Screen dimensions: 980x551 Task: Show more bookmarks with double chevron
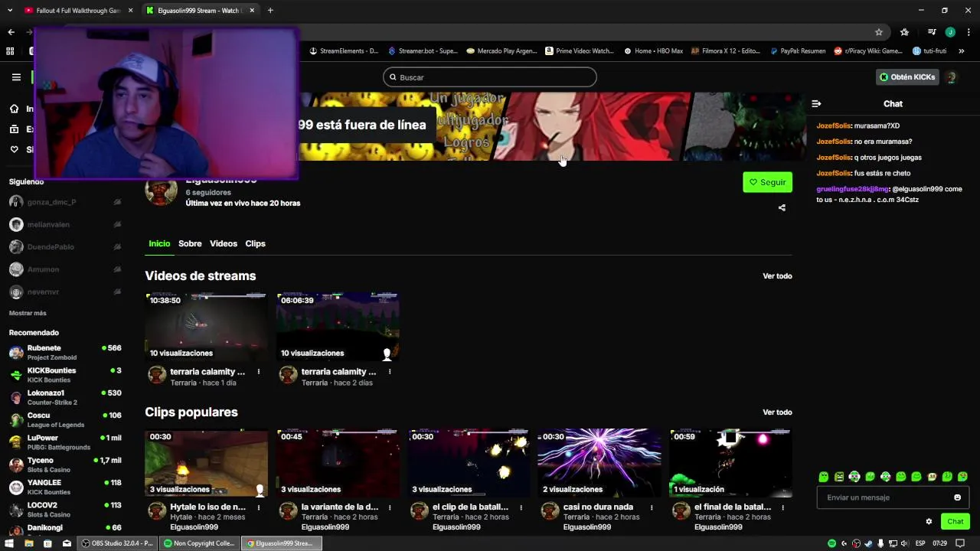click(962, 51)
